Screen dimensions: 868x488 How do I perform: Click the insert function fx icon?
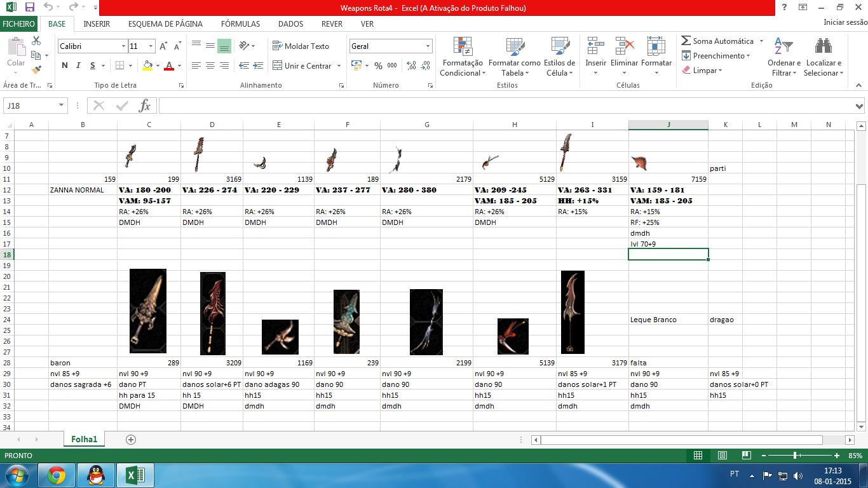(145, 105)
